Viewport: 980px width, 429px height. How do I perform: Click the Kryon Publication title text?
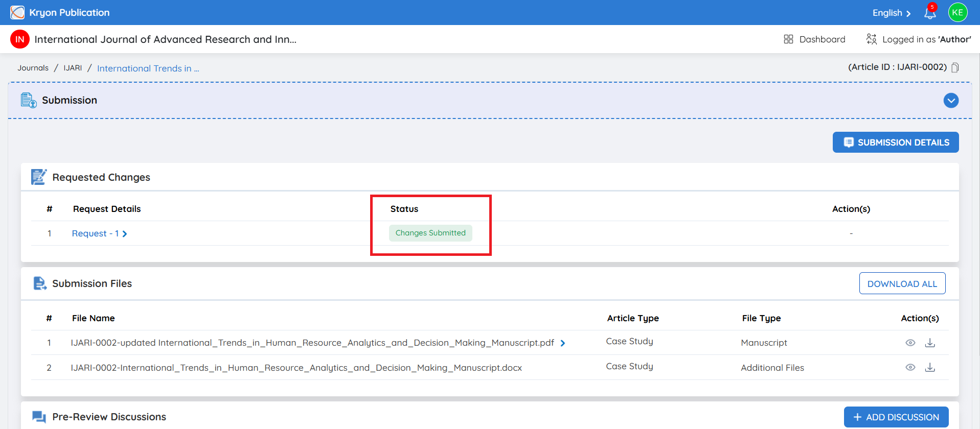tap(70, 12)
